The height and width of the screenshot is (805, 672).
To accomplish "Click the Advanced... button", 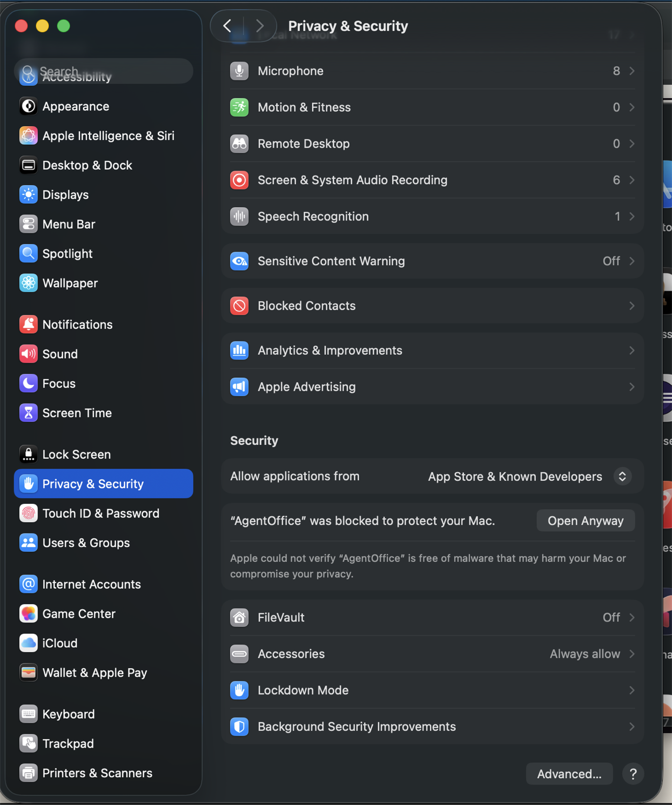I will tap(570, 774).
